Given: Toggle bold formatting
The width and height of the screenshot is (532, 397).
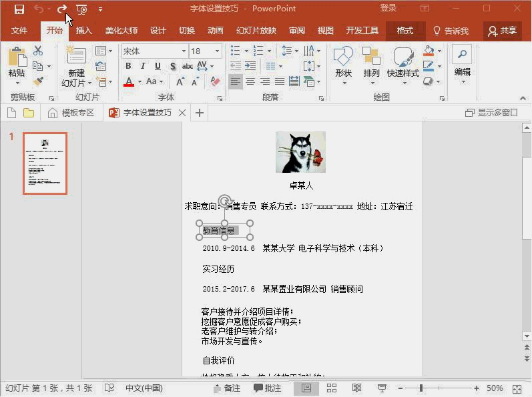Looking at the screenshot, I should pyautogui.click(x=128, y=66).
